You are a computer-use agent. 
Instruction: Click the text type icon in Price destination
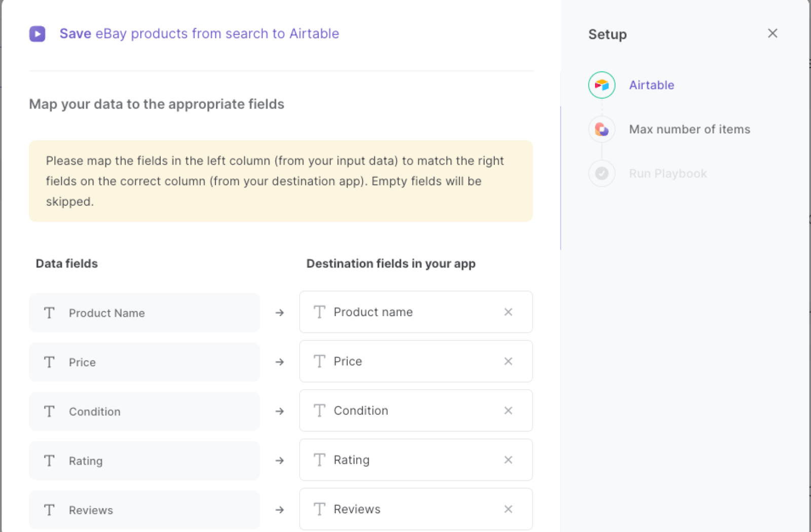[319, 361]
